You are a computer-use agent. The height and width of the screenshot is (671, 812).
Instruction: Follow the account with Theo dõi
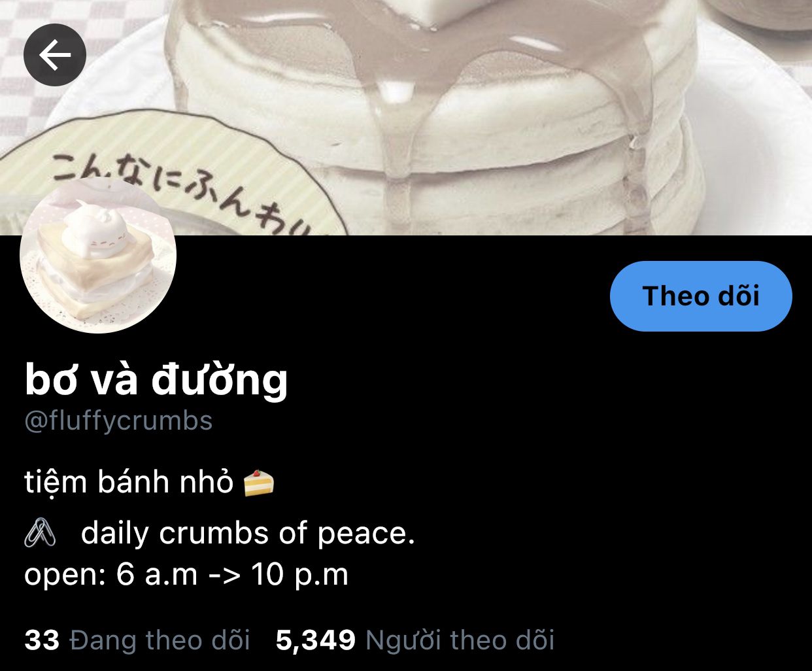click(701, 296)
